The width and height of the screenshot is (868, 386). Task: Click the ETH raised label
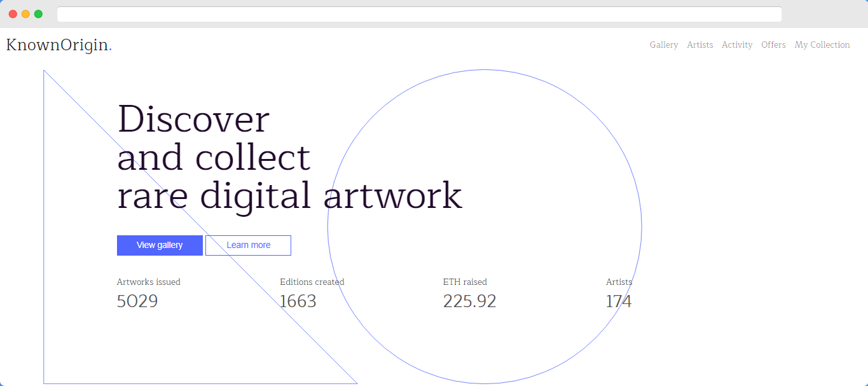(x=465, y=282)
